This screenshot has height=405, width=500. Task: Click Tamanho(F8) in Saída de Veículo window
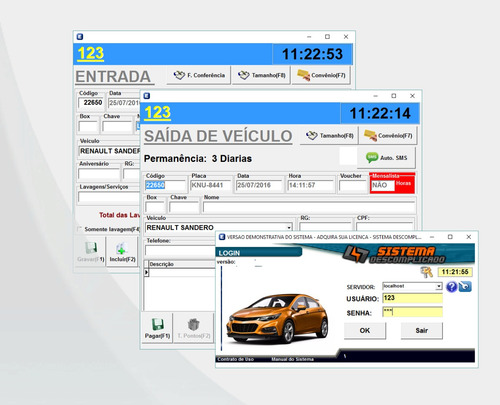[x=329, y=136]
